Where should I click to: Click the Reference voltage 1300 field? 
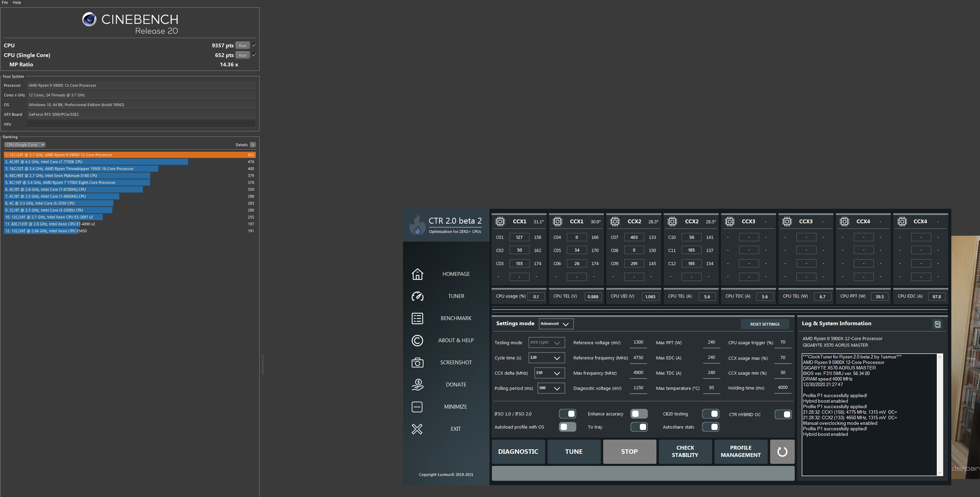(x=638, y=342)
